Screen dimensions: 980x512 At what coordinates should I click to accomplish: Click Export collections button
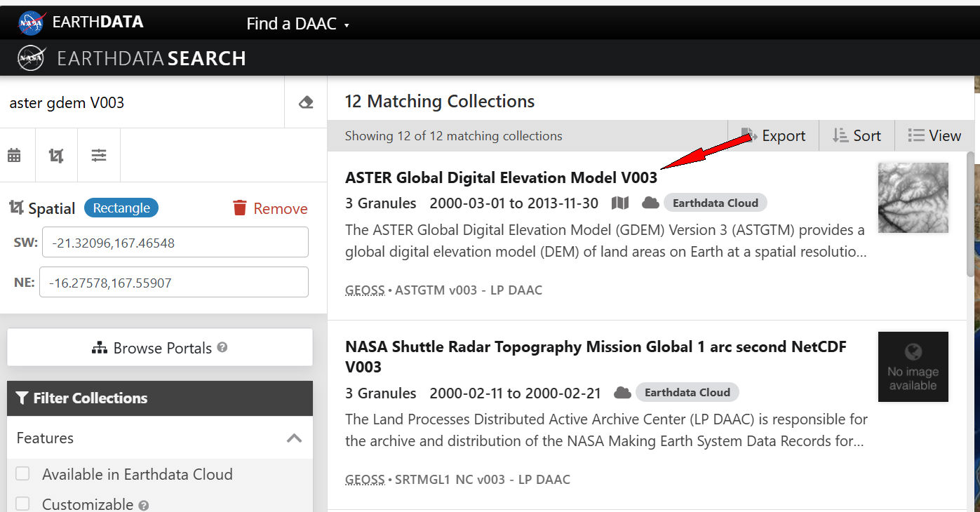pyautogui.click(x=774, y=136)
